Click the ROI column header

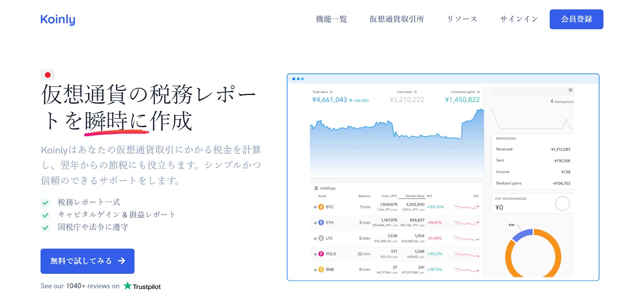click(429, 196)
